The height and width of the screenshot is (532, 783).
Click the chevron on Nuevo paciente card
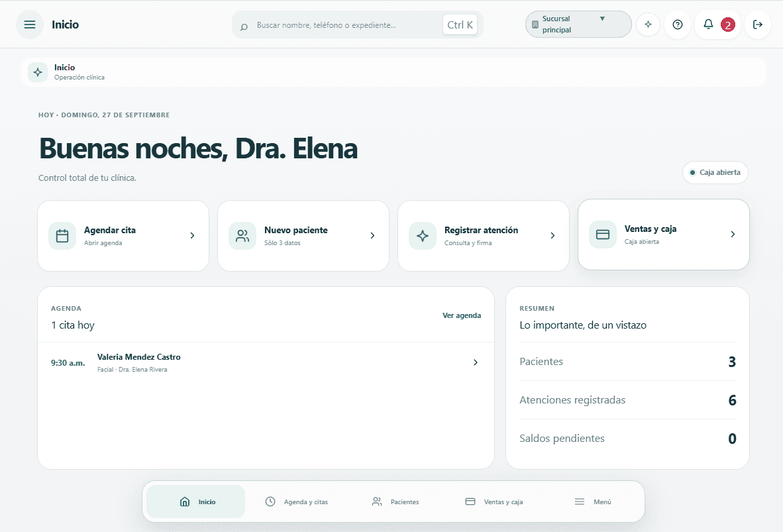372,236
